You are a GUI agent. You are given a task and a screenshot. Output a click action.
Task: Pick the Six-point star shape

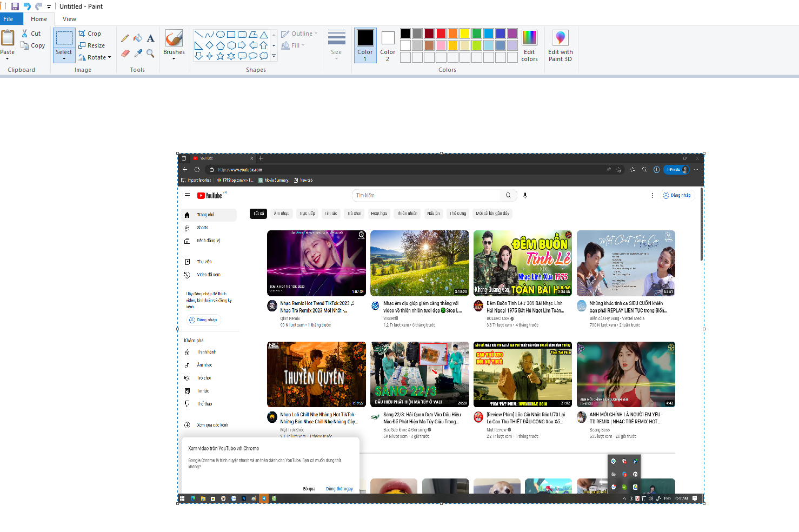tap(231, 56)
